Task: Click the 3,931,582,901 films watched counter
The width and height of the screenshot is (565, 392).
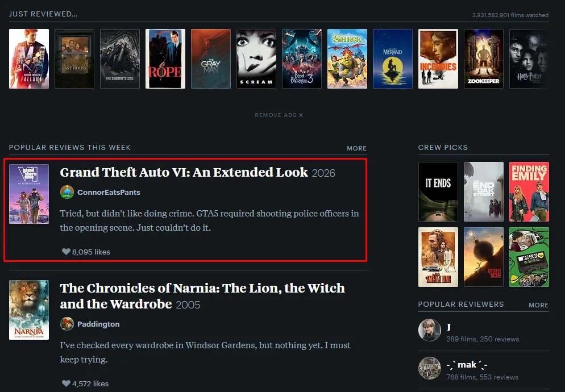Action: [x=510, y=15]
